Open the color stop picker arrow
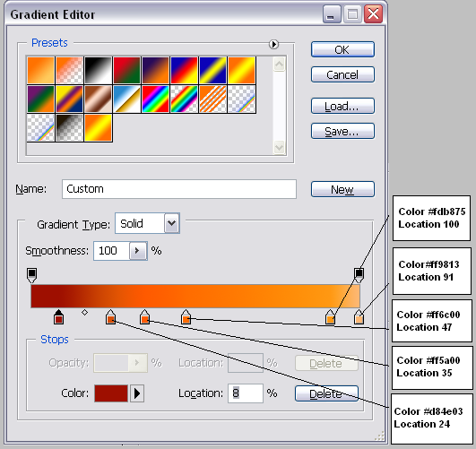 [x=137, y=393]
